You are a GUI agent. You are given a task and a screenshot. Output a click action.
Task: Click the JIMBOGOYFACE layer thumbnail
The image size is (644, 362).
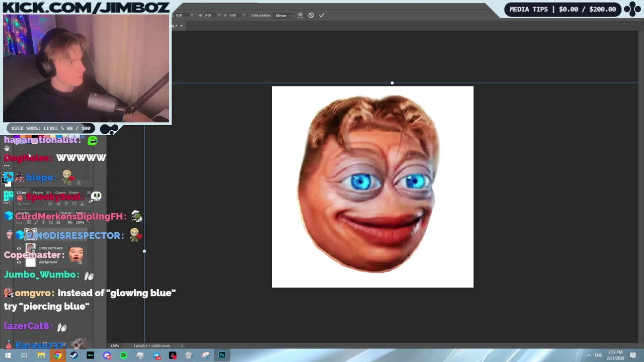click(x=30, y=248)
